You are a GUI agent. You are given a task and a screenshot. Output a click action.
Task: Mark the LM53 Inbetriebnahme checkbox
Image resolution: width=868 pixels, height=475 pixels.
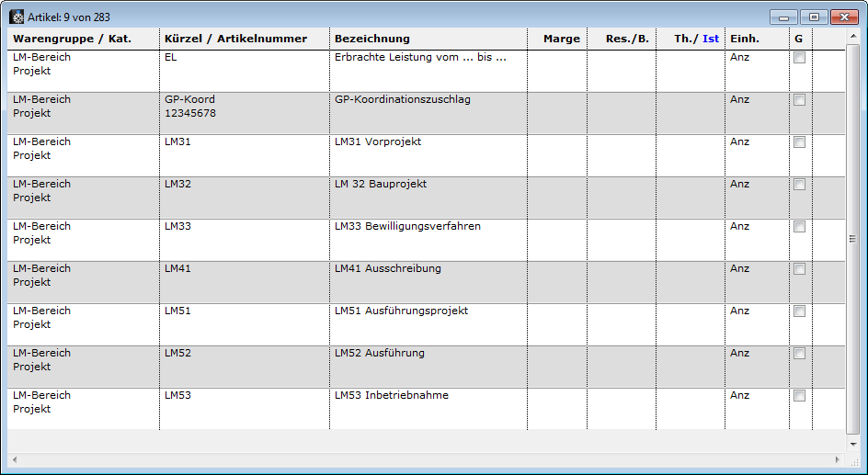[x=799, y=396]
